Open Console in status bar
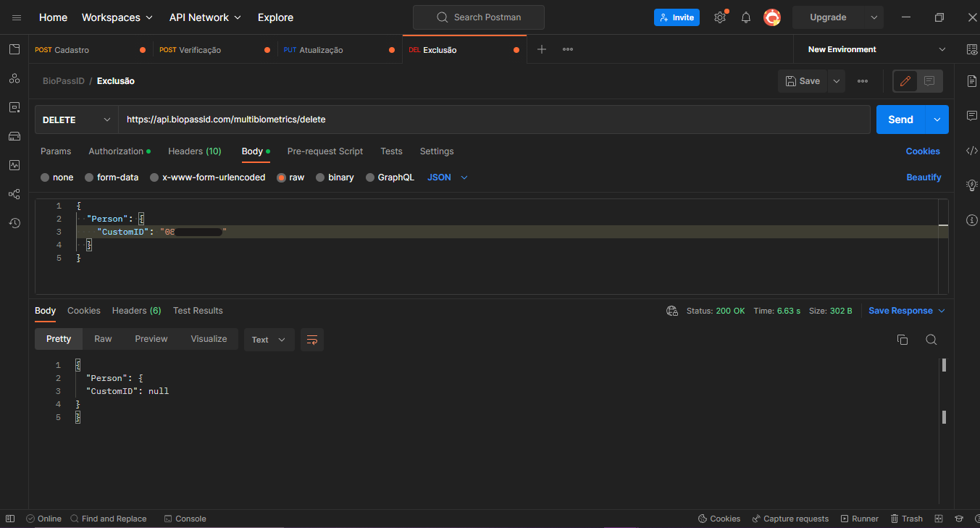The height and width of the screenshot is (528, 980). [x=185, y=519]
